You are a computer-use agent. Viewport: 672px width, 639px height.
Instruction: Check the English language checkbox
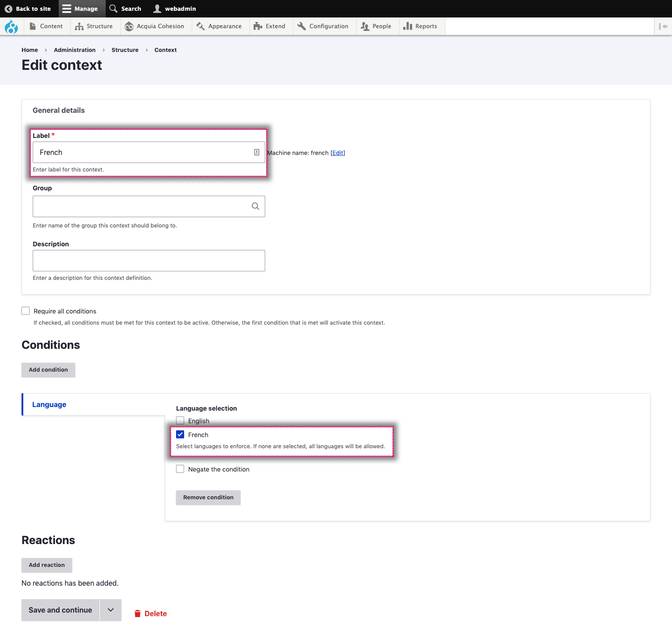180,420
